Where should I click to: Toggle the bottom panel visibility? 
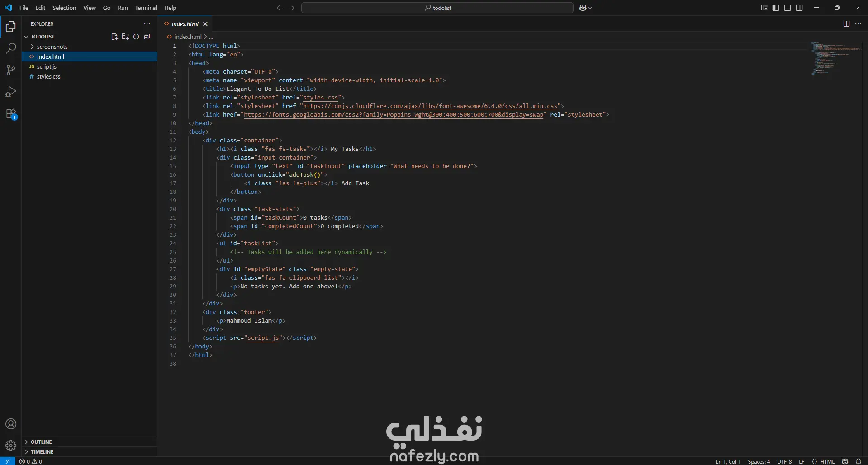coord(787,8)
